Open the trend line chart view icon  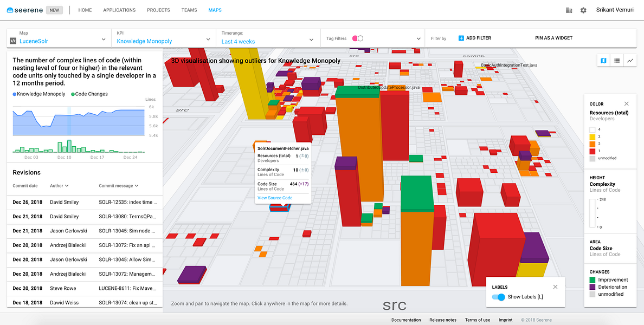(x=630, y=60)
